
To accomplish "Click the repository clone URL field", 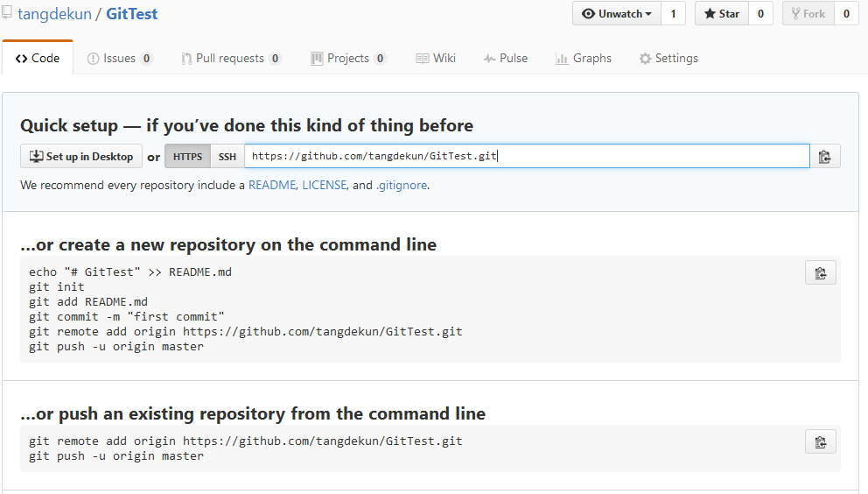I will [527, 157].
